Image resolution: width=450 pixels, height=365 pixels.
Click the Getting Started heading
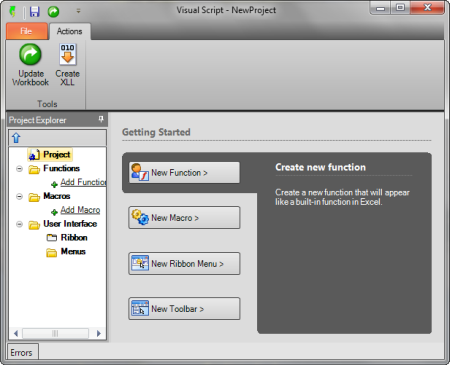(x=156, y=132)
